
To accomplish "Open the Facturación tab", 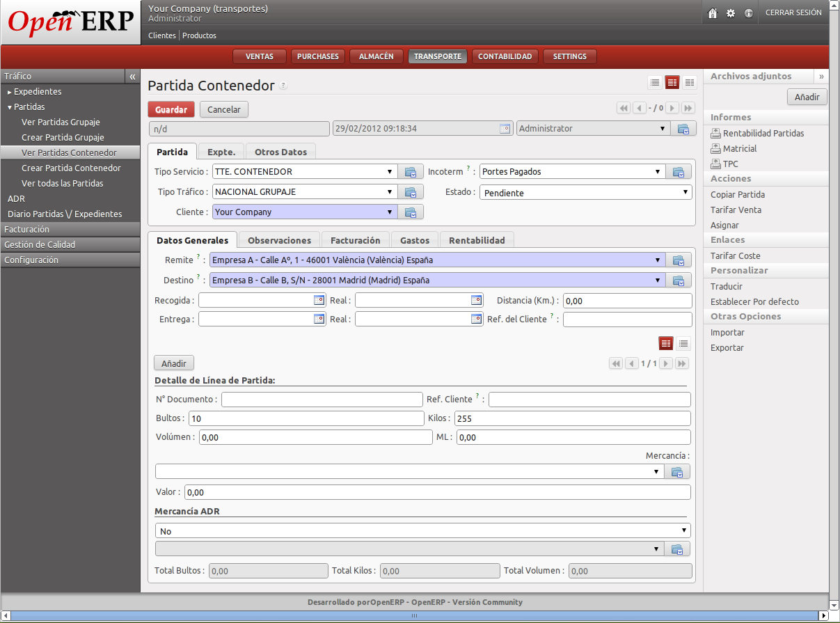I will coord(356,240).
